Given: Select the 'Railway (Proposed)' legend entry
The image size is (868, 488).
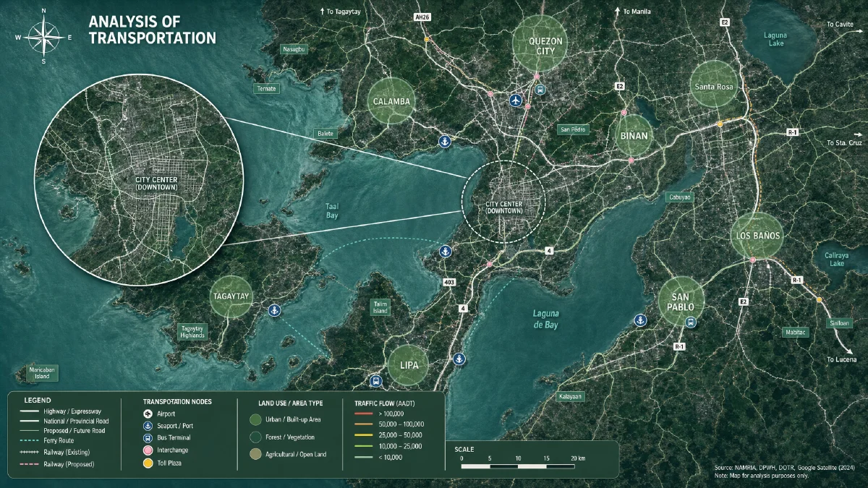Looking at the screenshot, I should pos(56,464).
